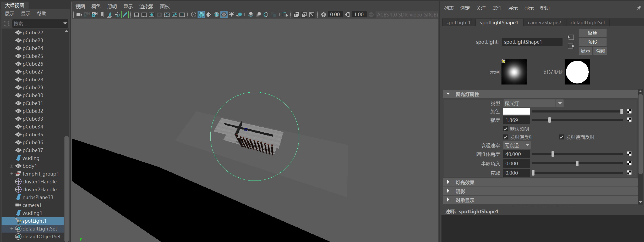Click the gamma half-circle icon

point(347,15)
